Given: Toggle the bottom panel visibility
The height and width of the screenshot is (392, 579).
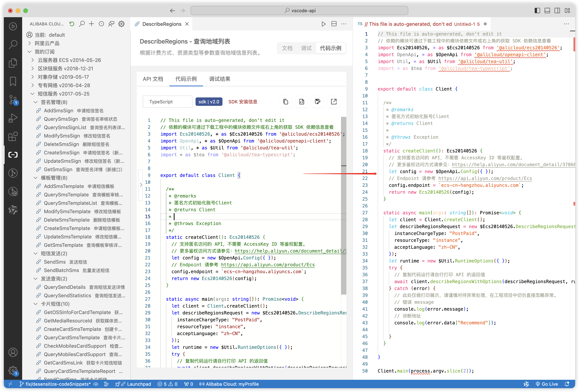Looking at the screenshot, I should tap(547, 11).
